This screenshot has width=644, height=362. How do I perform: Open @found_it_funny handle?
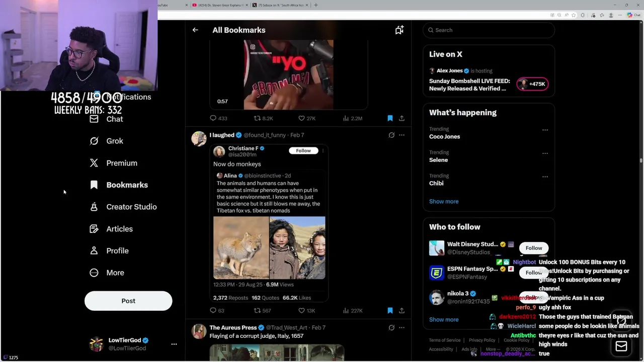tap(265, 135)
